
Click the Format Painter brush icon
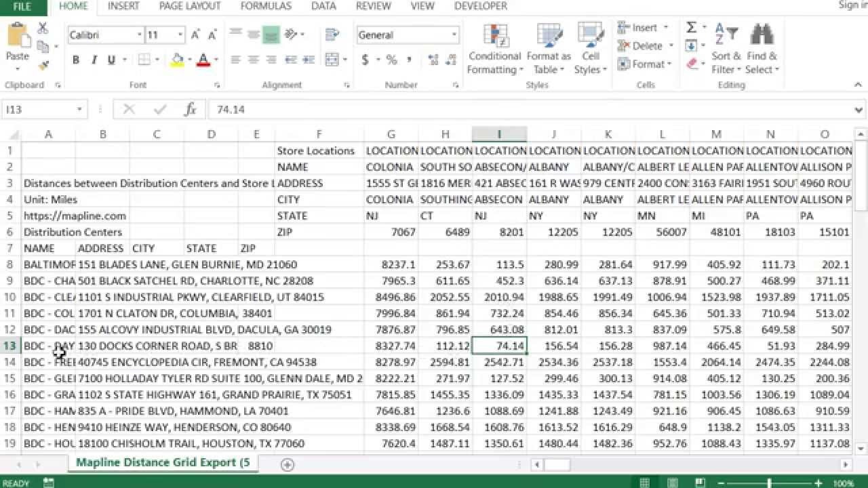point(43,65)
